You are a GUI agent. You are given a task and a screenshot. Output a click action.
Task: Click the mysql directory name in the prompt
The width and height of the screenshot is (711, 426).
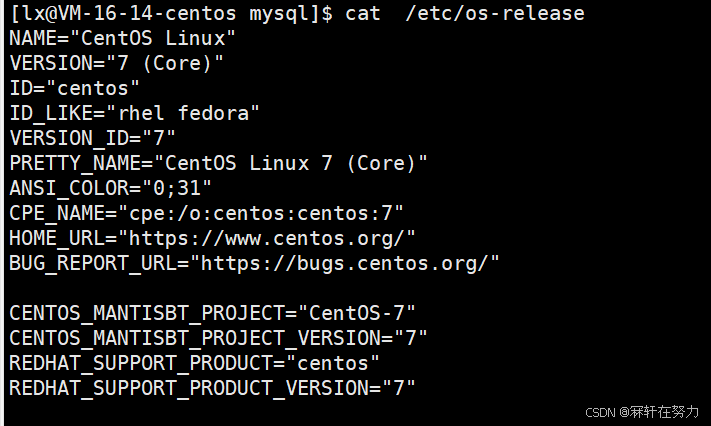click(293, 13)
